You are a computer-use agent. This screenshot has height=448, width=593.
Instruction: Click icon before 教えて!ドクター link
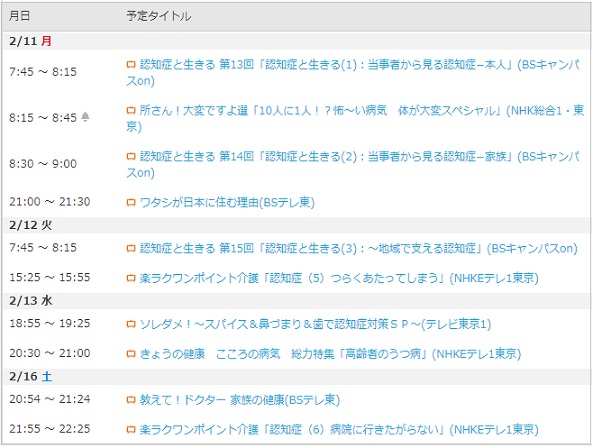point(131,400)
